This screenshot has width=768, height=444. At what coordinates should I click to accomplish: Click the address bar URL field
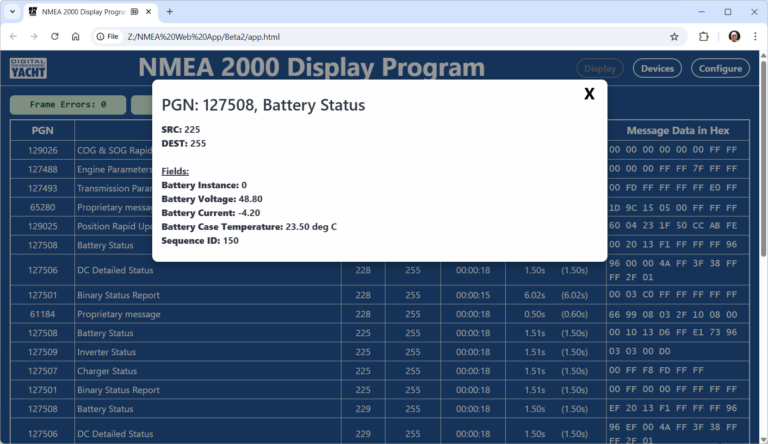pos(380,36)
